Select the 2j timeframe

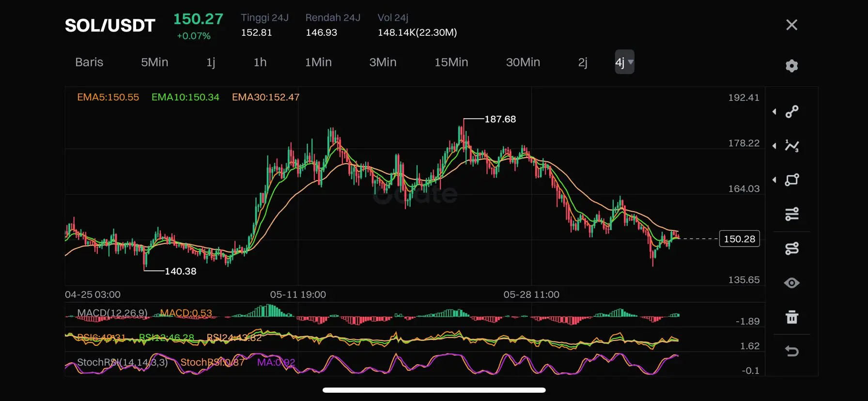[x=583, y=62]
